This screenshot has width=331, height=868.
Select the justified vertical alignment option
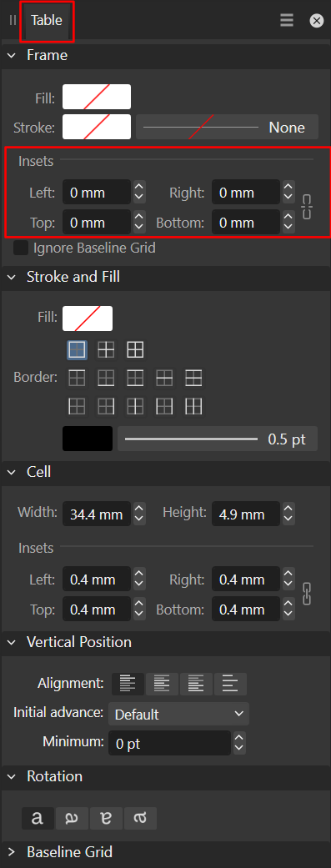pyautogui.click(x=230, y=684)
